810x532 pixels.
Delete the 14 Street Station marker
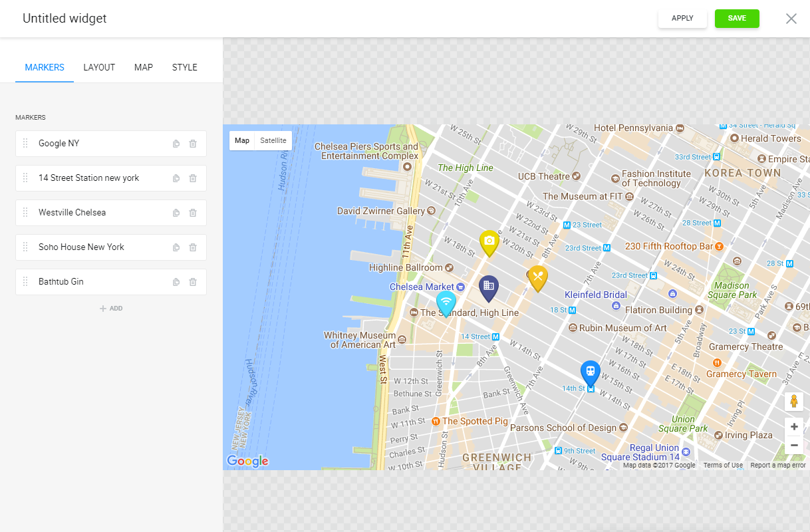(x=193, y=178)
